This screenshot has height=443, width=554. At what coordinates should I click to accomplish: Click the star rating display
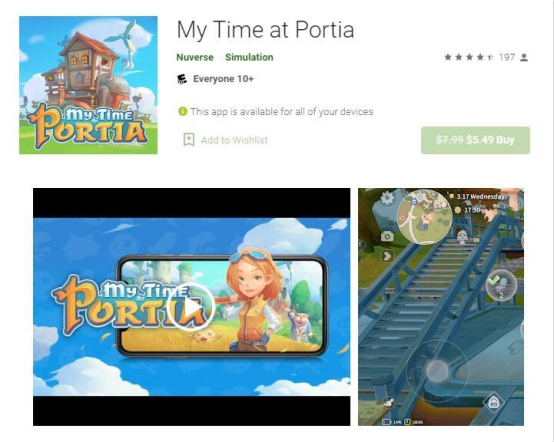(469, 57)
